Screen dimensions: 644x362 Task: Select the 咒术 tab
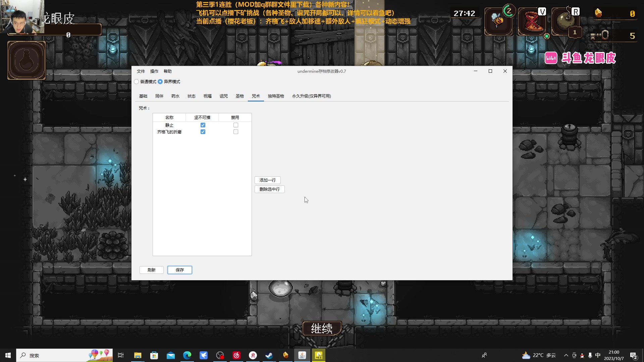click(x=256, y=96)
